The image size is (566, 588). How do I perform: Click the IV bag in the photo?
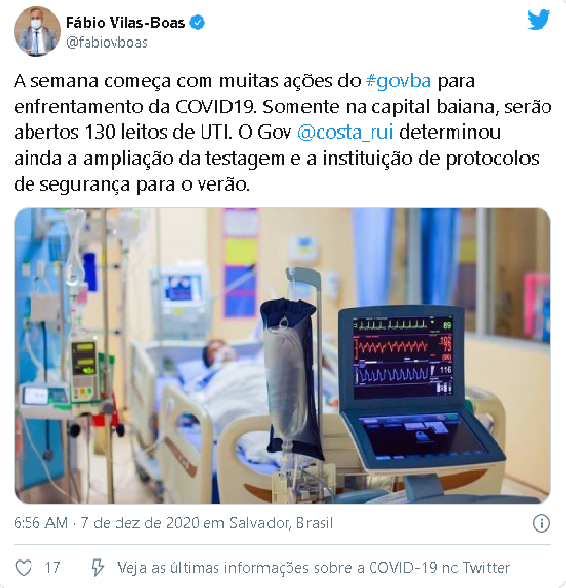tap(290, 377)
